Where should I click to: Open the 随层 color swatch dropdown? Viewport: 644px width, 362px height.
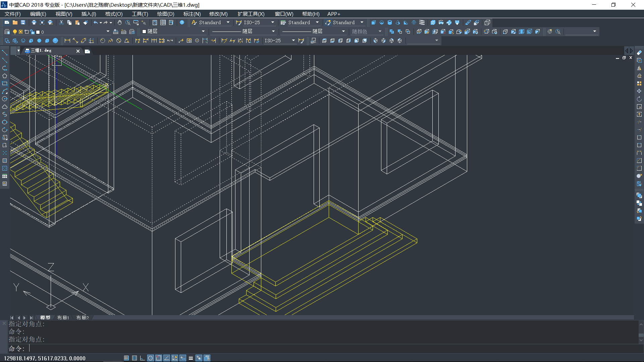[203, 32]
